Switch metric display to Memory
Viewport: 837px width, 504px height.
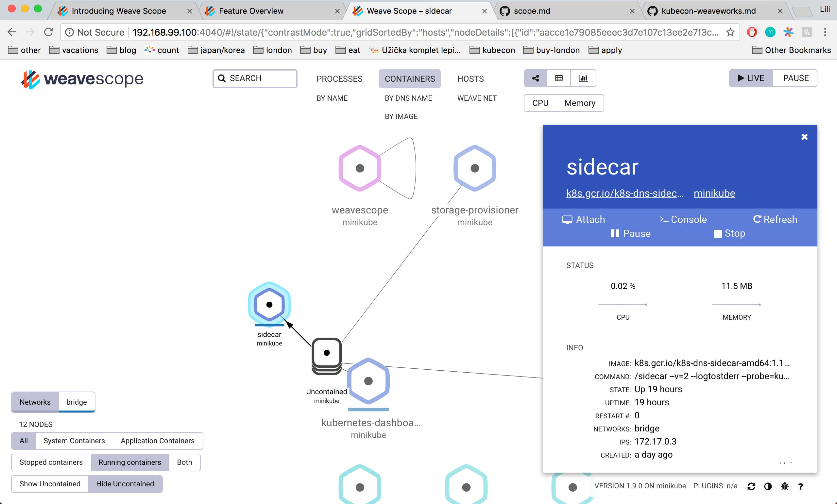pos(579,103)
